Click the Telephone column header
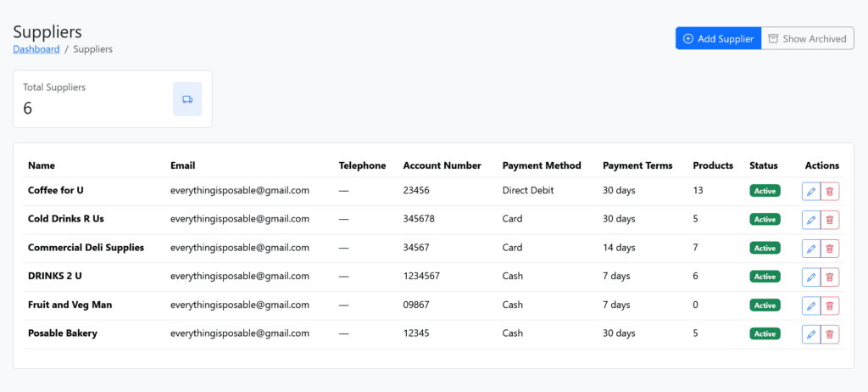Image resolution: width=868 pixels, height=392 pixels. point(362,165)
